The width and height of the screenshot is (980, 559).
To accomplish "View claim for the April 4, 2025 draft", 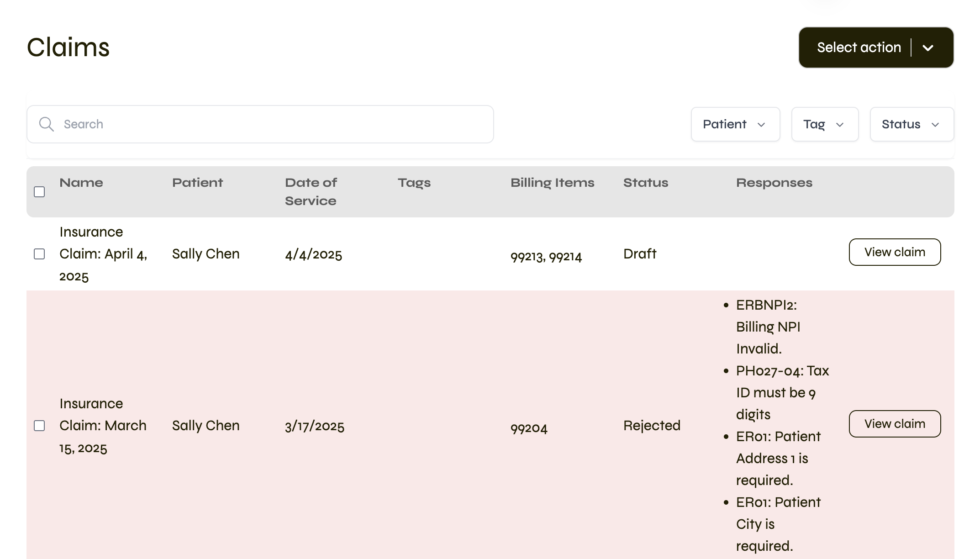I will point(895,252).
